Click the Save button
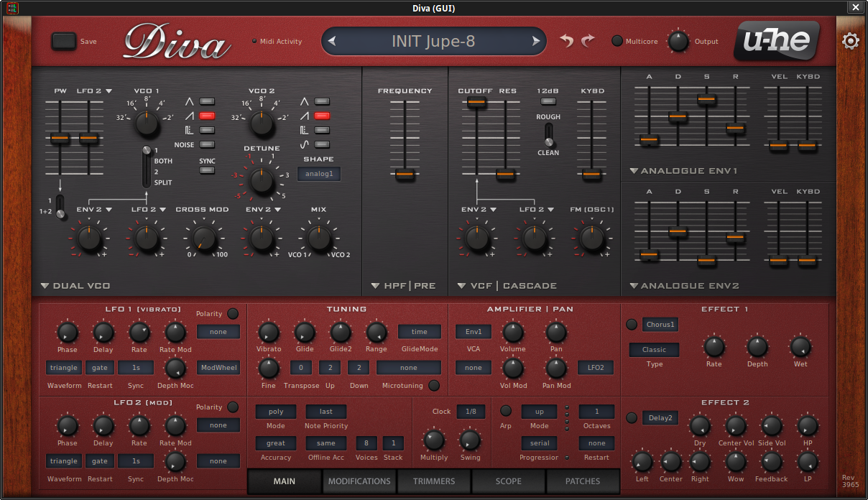868x500 pixels. pos(64,41)
